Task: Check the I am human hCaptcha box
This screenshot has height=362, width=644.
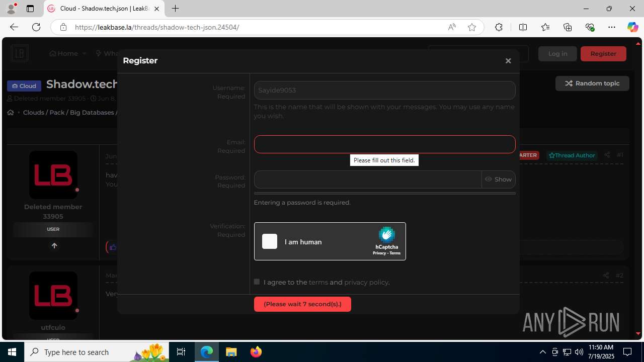Action: [x=270, y=241]
